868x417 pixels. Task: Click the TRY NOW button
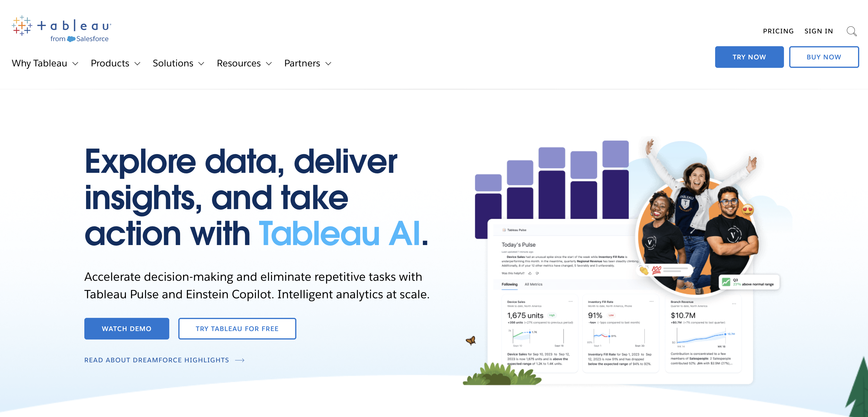749,56
